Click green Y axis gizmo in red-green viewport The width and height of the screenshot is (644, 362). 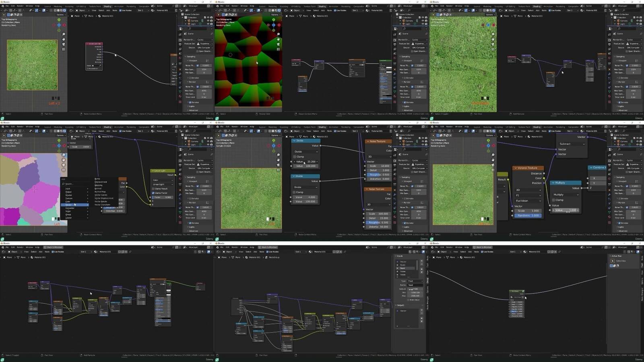[x=274, y=20]
